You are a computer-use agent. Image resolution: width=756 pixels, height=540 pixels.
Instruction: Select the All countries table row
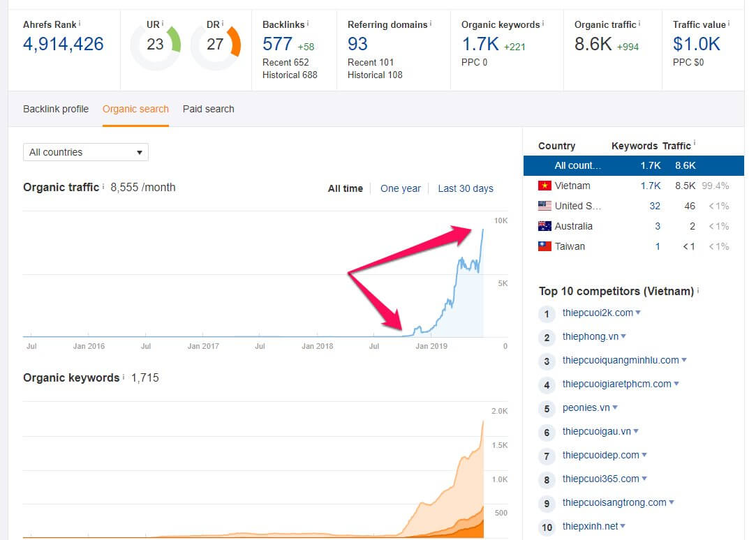(634, 165)
